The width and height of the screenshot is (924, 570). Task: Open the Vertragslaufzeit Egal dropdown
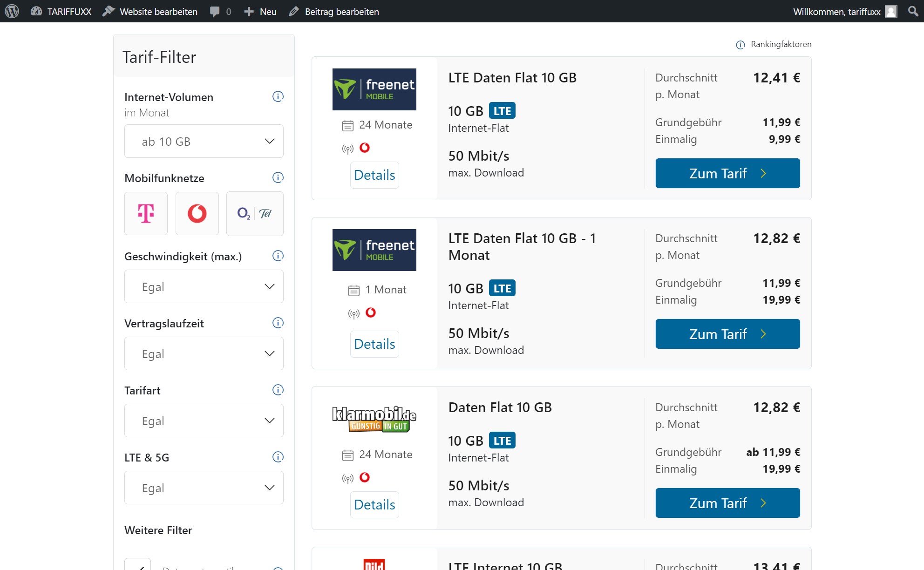[204, 353]
